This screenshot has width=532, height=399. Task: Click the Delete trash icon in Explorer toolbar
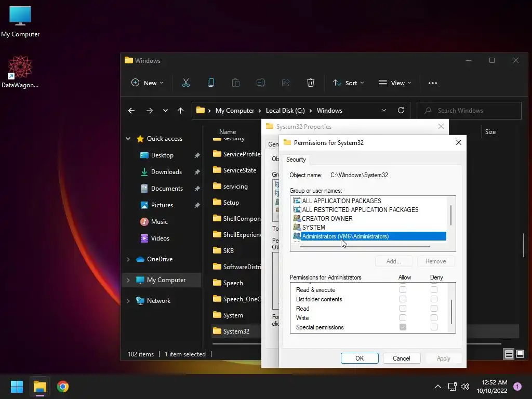point(311,83)
